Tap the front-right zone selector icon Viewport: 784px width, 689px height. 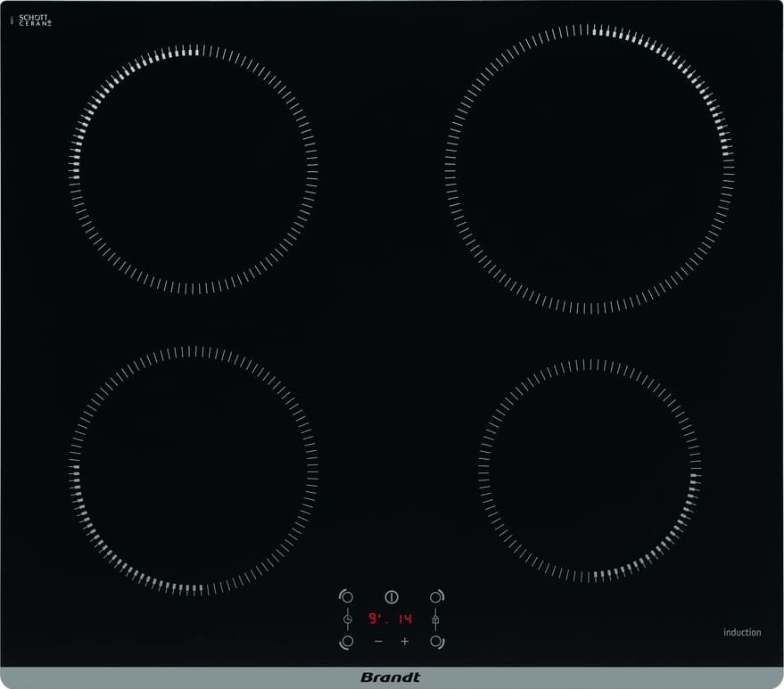coord(436,642)
